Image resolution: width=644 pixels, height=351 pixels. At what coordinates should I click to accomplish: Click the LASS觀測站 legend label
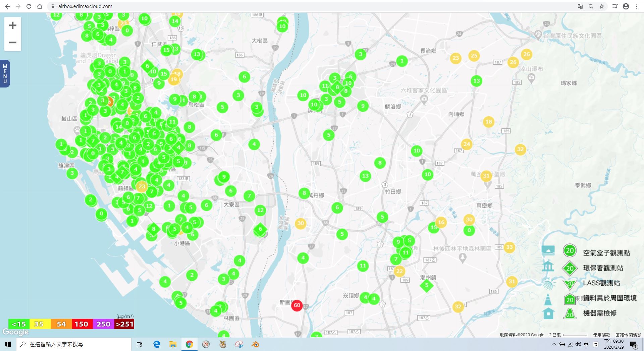click(601, 283)
